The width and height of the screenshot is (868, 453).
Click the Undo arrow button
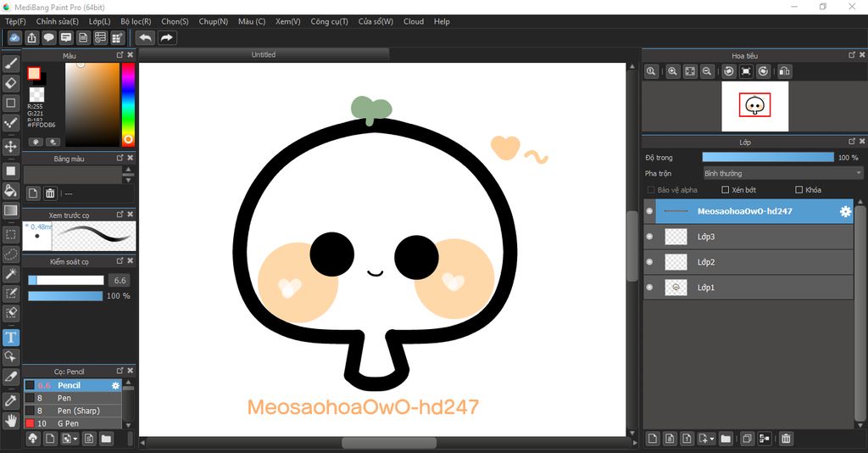(x=145, y=37)
